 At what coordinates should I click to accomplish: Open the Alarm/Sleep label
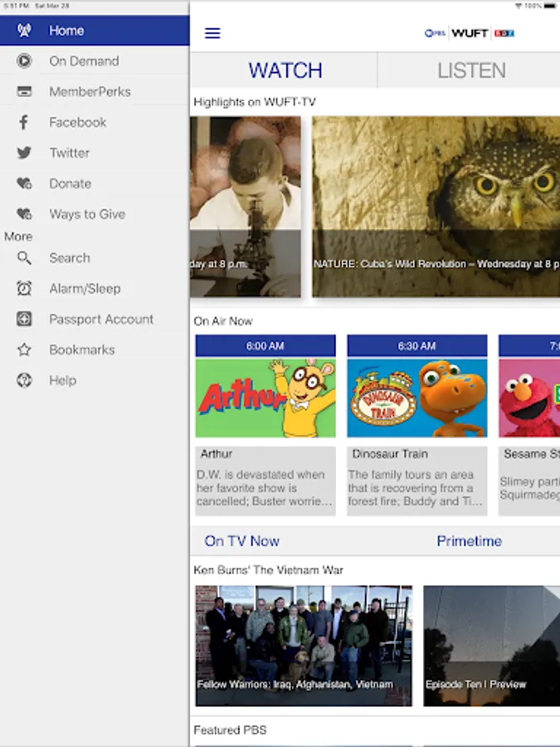85,289
